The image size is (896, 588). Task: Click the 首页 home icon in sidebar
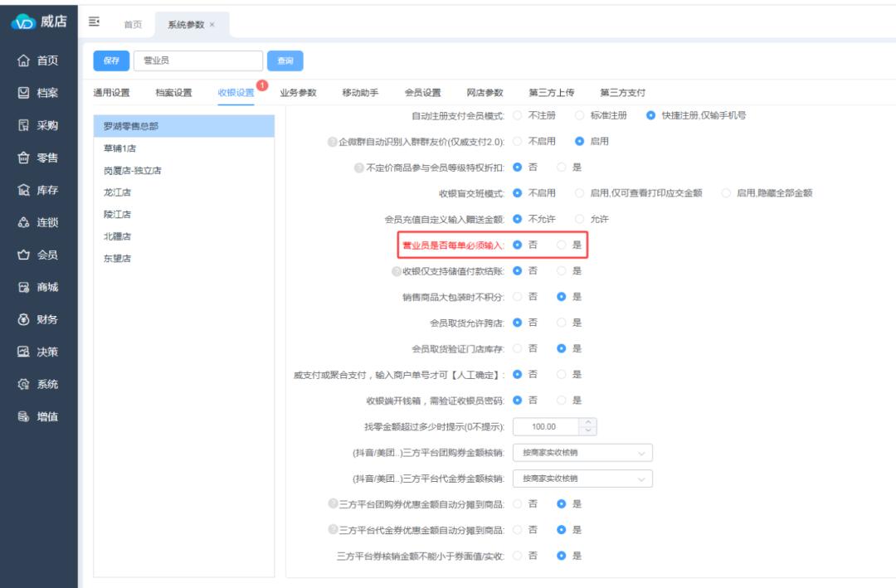23,61
